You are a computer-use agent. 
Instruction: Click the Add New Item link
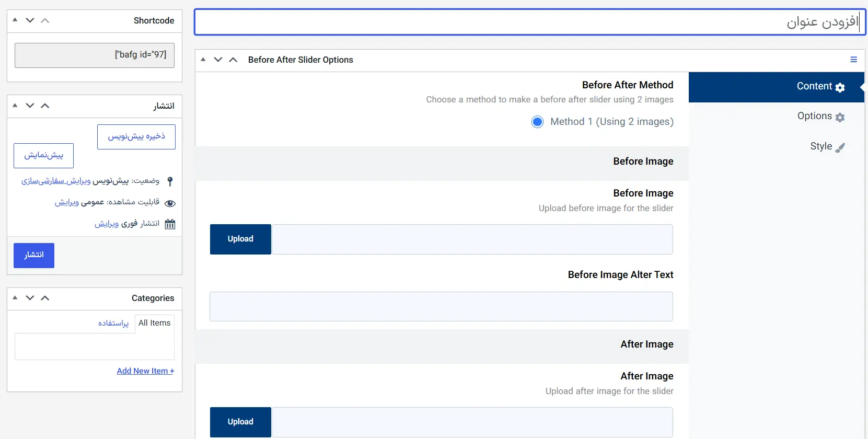(x=145, y=371)
